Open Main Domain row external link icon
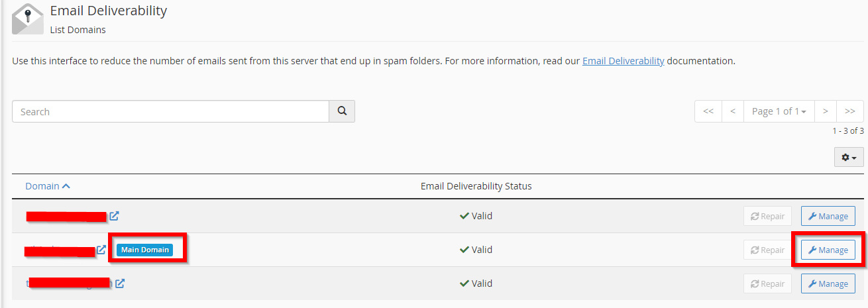The width and height of the screenshot is (868, 308). click(x=101, y=250)
